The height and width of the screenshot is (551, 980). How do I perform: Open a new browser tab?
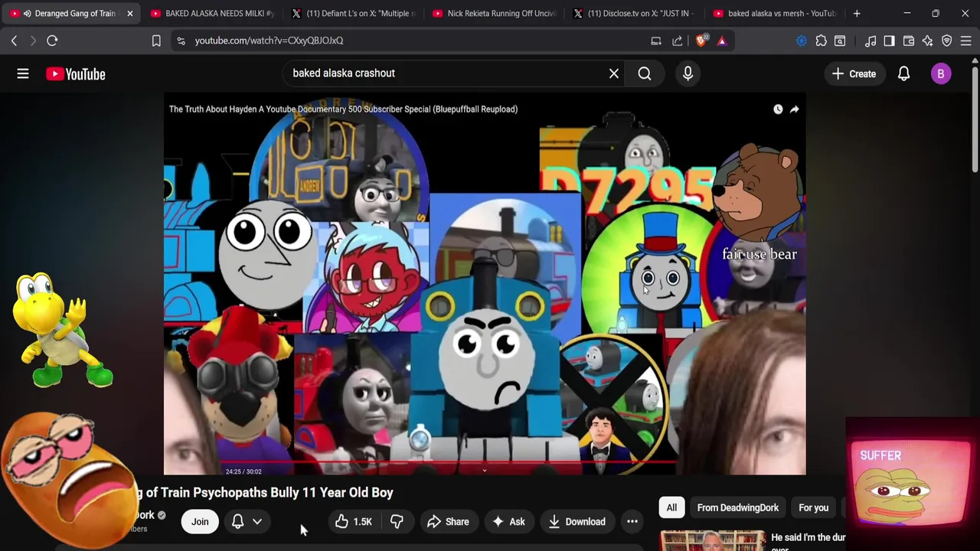pyautogui.click(x=857, y=13)
